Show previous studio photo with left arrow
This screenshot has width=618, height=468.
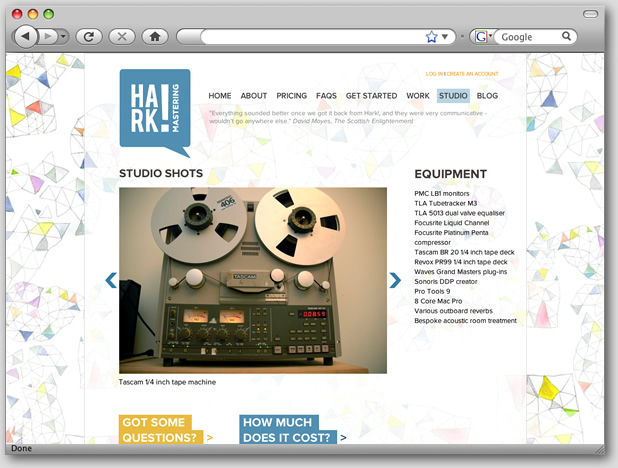[111, 281]
